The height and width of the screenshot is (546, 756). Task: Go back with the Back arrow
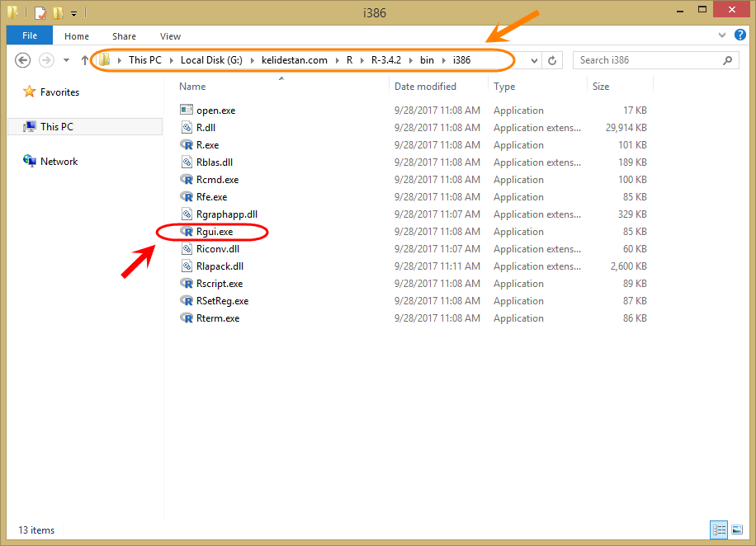(x=22, y=60)
